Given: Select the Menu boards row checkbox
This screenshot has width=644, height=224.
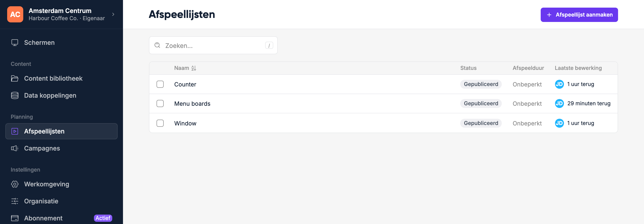Looking at the screenshot, I should click(160, 103).
